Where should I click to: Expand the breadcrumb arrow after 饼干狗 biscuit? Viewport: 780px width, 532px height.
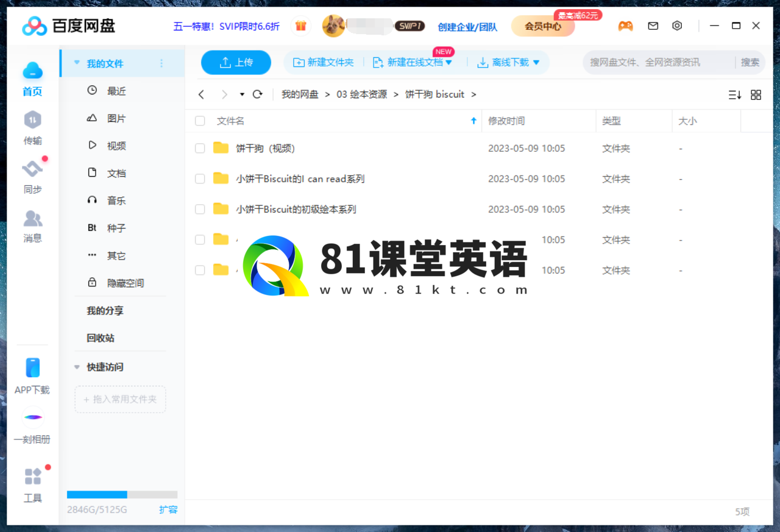pyautogui.click(x=473, y=94)
